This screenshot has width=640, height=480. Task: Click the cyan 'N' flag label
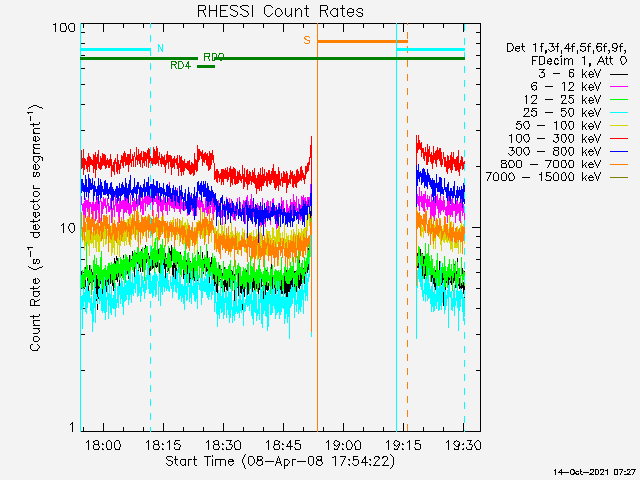160,48
